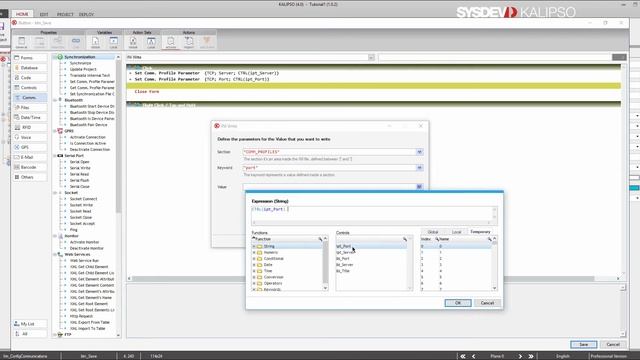
Task: Click Save in the button actions window
Action: tap(584, 344)
